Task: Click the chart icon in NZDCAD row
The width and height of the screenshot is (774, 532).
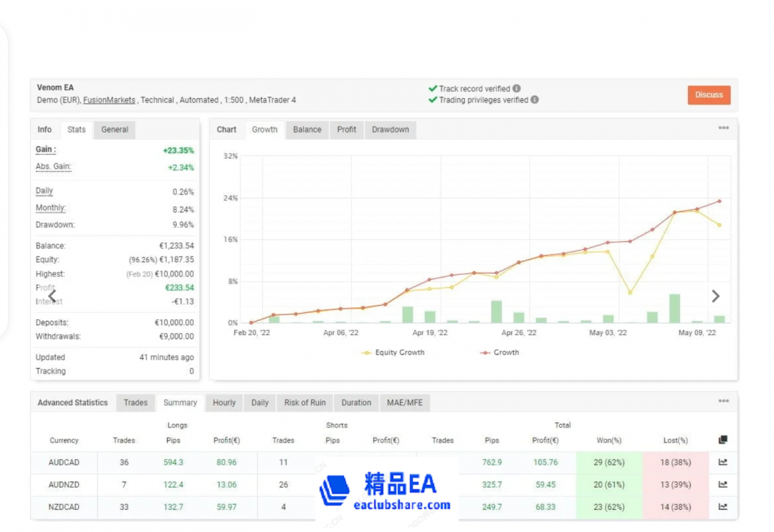Action: pos(722,507)
